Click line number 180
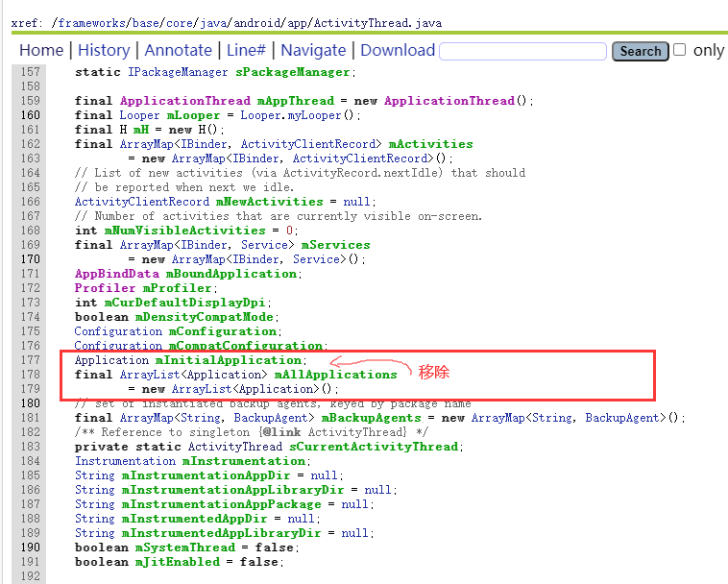Screen dimensions: 728x584 coord(31,403)
